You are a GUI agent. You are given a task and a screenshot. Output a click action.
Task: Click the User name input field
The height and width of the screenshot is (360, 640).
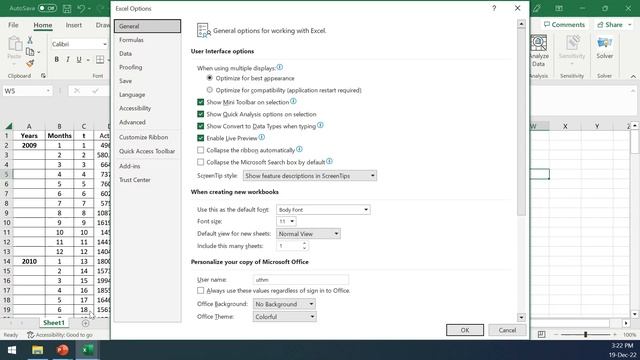(301, 280)
